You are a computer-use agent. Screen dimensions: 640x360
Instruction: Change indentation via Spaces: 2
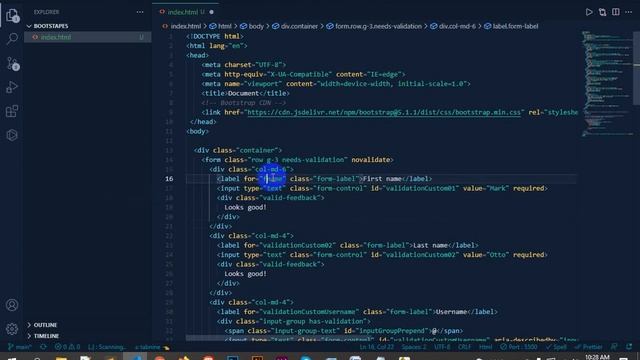click(413, 347)
